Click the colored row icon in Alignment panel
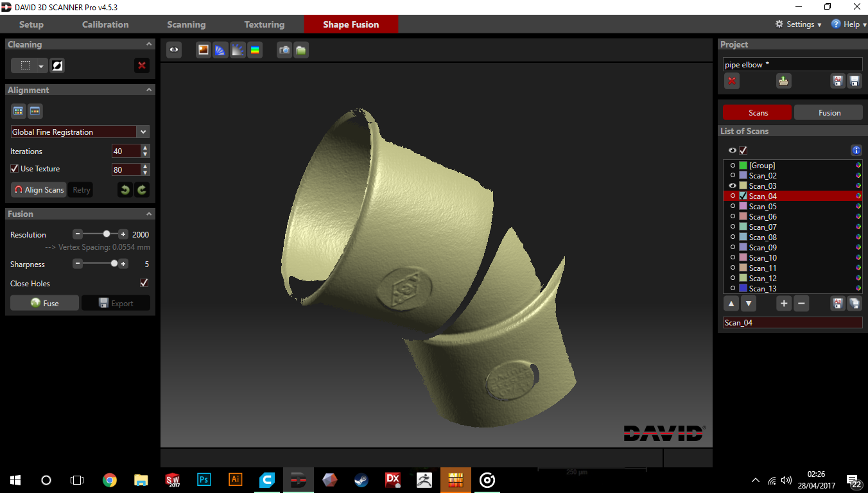Image resolution: width=868 pixels, height=493 pixels. pyautogui.click(x=35, y=111)
